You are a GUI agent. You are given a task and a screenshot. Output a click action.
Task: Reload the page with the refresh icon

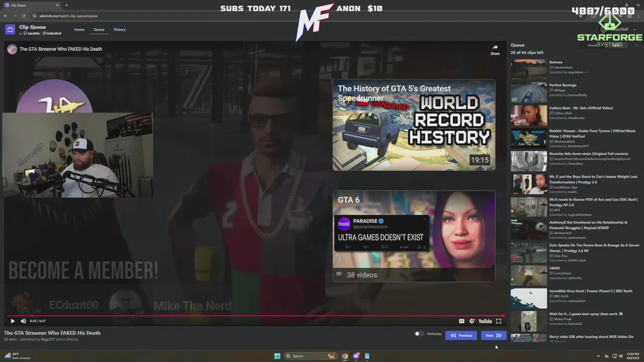click(x=23, y=16)
